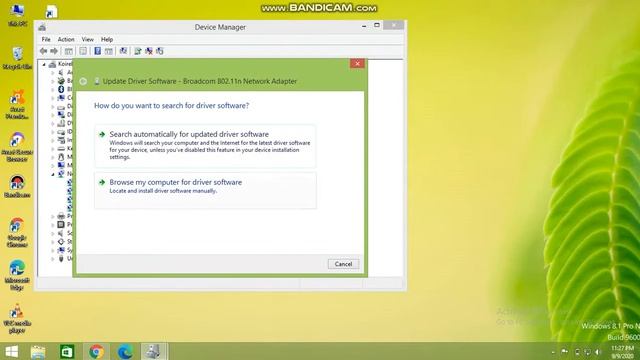Toggle the Show/Hide Console Tree toolbar icon
This screenshot has height=360, width=640.
point(69,51)
